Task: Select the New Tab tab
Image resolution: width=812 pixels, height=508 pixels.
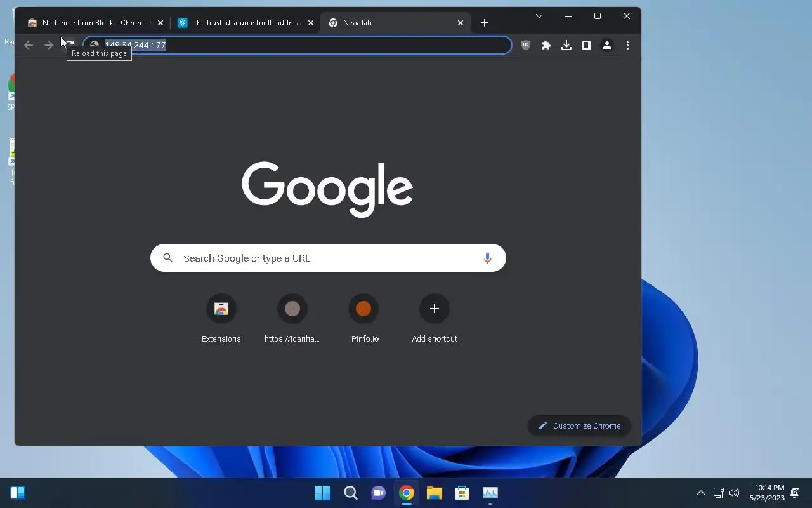Action: pos(396,23)
